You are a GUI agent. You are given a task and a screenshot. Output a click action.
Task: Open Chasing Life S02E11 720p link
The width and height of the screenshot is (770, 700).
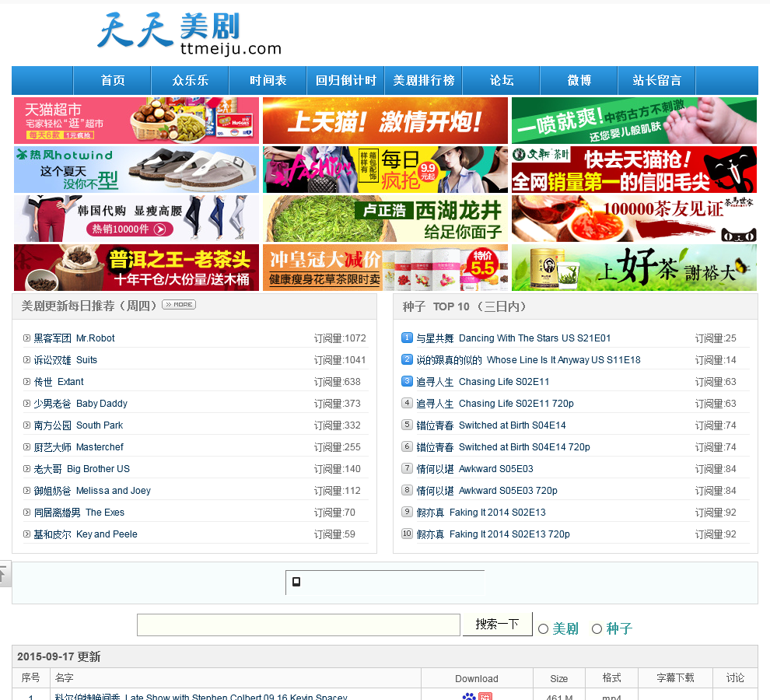(x=495, y=404)
